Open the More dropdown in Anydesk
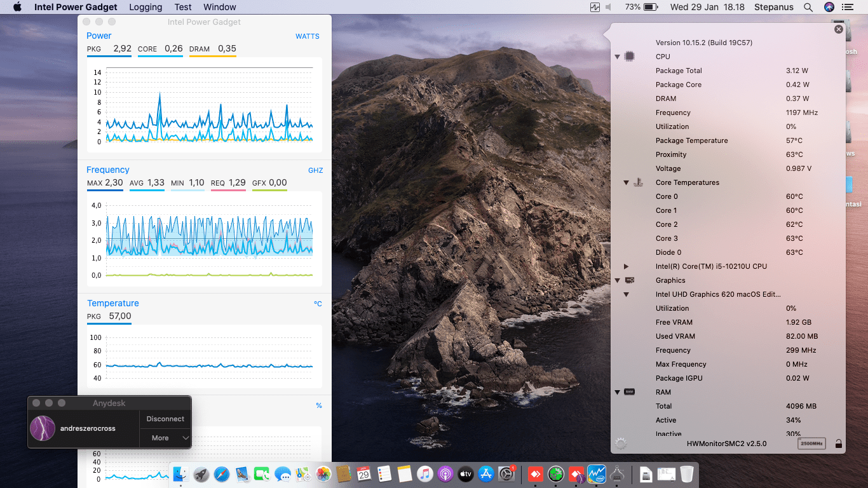This screenshot has height=488, width=868. 165,438
